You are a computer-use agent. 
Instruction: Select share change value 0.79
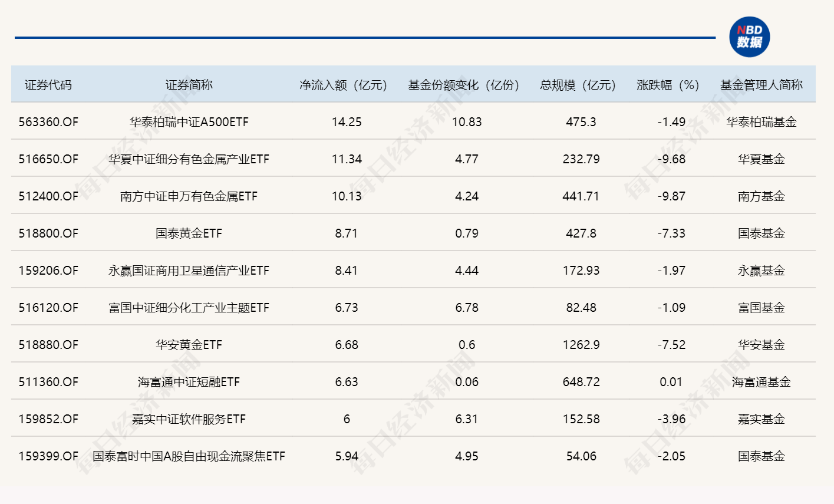tap(467, 233)
